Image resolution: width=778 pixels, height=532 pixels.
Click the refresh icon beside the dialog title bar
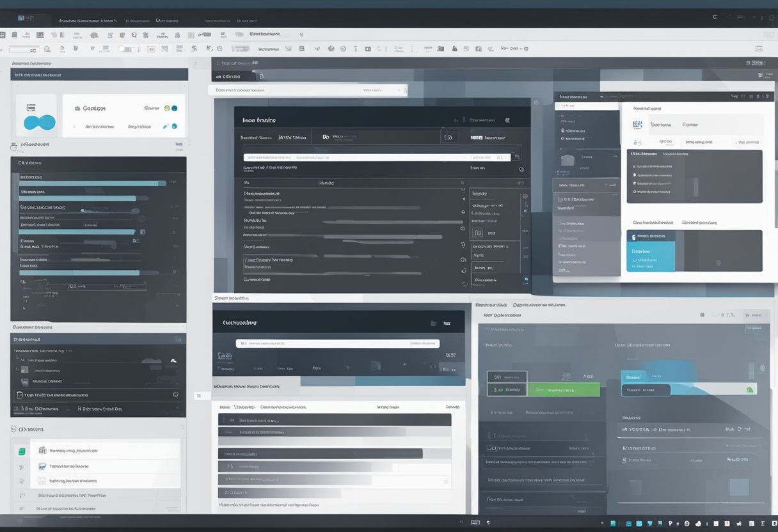coord(456,119)
